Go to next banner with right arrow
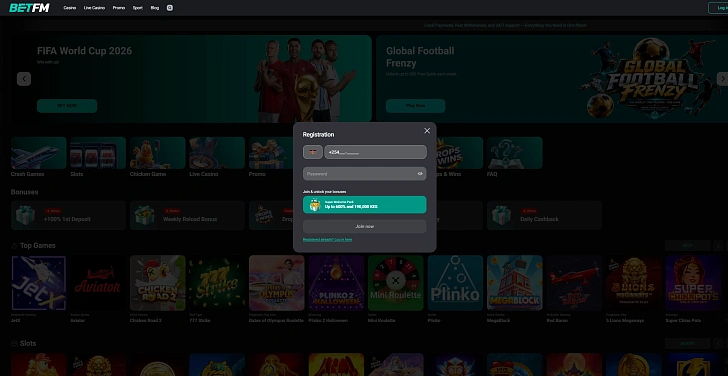 [x=722, y=79]
